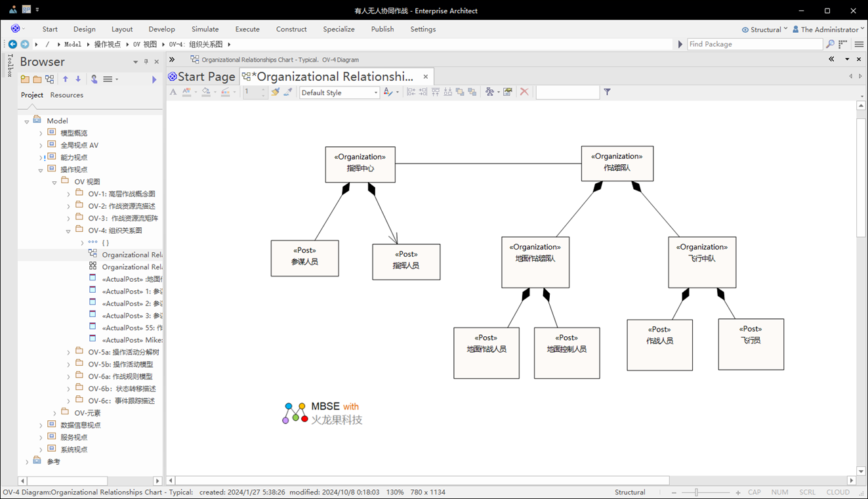This screenshot has width=868, height=499.
Task: Click the line width stepper field
Action: 254,93
